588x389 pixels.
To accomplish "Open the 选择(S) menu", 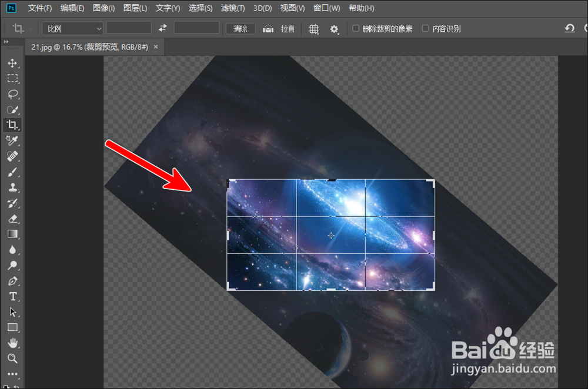I will pyautogui.click(x=201, y=8).
